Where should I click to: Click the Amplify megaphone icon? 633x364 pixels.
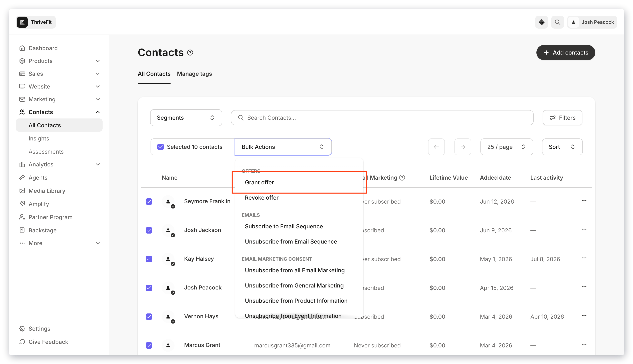pos(22,204)
